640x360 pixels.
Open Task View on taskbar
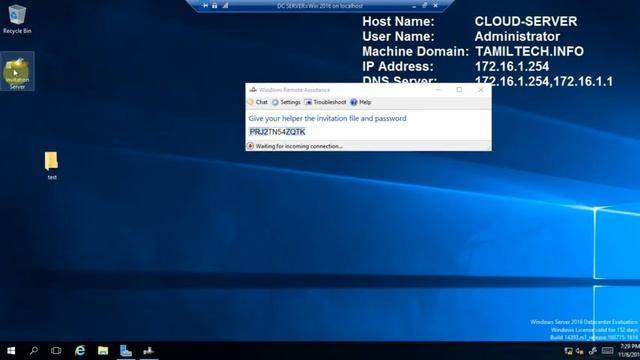(56, 351)
